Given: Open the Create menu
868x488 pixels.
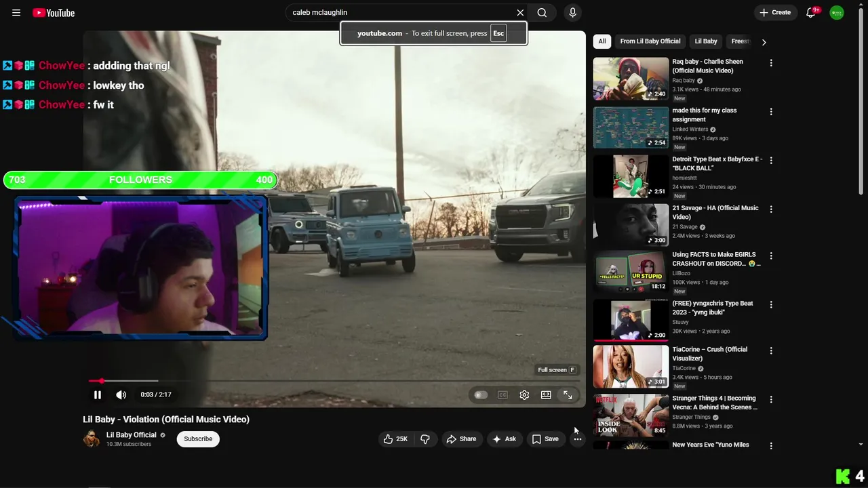Looking at the screenshot, I should point(775,13).
